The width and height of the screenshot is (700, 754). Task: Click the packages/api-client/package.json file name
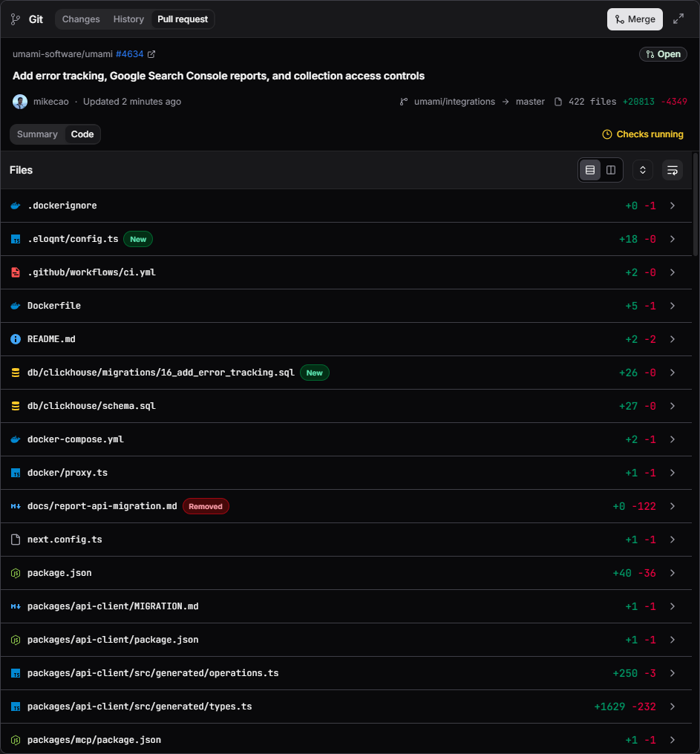pyautogui.click(x=113, y=640)
